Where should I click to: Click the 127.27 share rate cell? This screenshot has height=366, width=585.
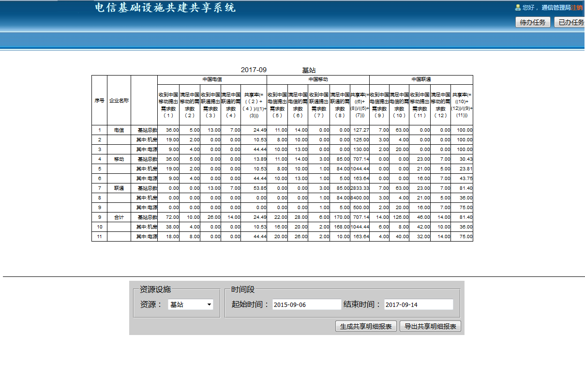(x=360, y=130)
